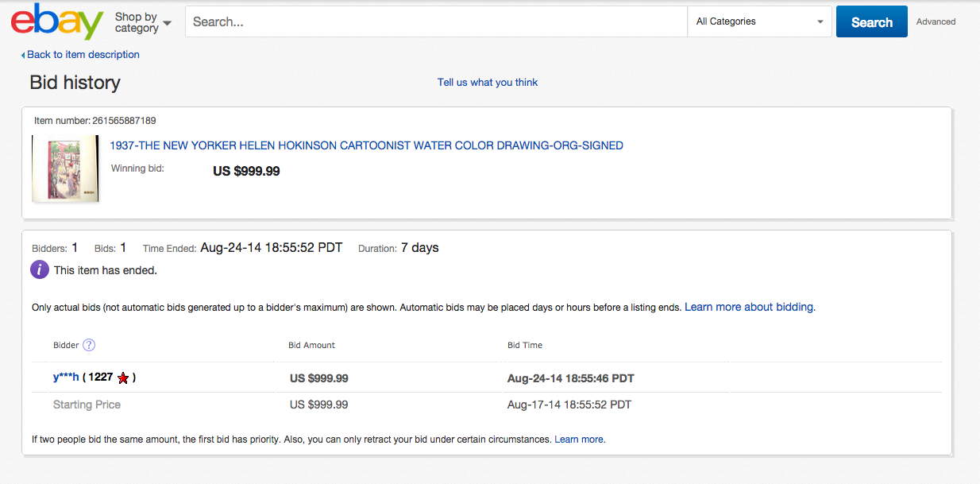Select start time Aug-17-14 18:55:52 PDT

point(569,405)
